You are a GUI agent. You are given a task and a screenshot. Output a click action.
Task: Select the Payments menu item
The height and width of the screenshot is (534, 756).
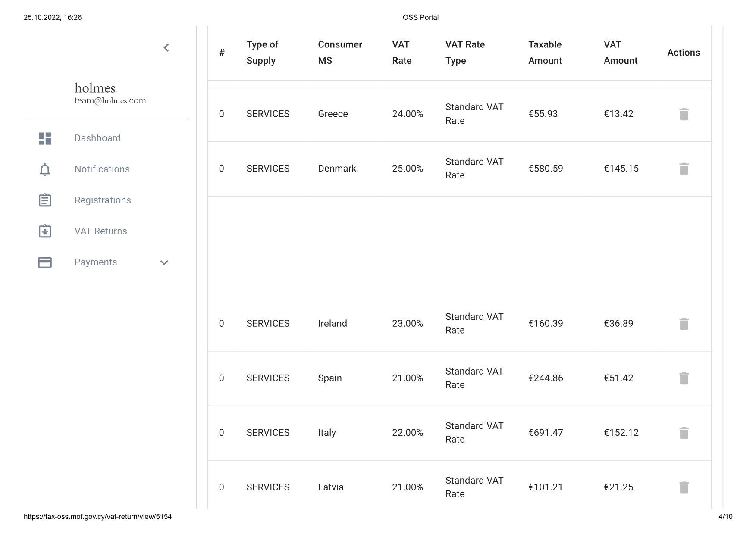tap(96, 262)
